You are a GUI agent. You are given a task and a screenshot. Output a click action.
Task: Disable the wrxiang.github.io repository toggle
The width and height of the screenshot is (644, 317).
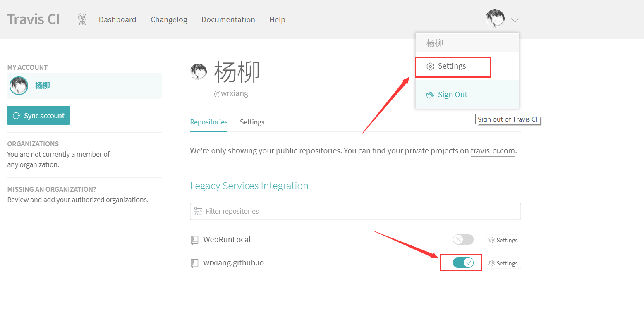463,262
